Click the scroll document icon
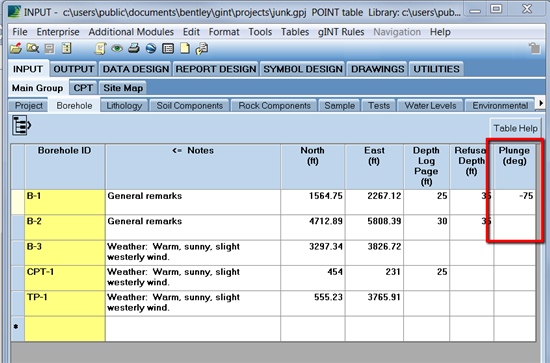 [x=101, y=48]
